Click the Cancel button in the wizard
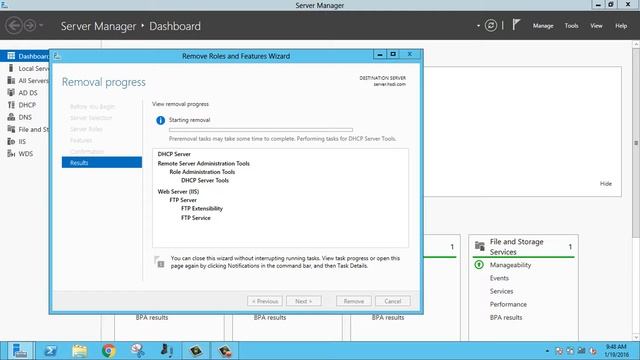Viewport: 640px width, 360px height. 393,301
